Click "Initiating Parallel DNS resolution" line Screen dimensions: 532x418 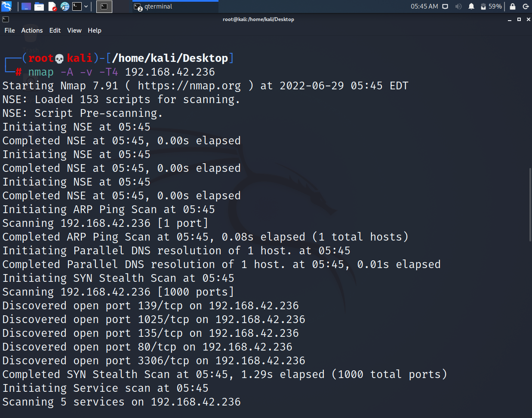click(176, 251)
